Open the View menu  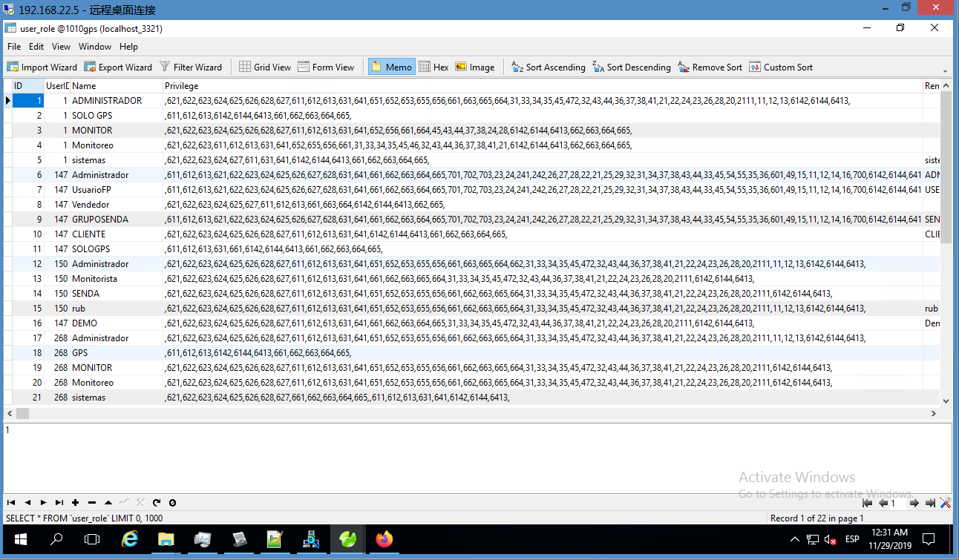(61, 46)
